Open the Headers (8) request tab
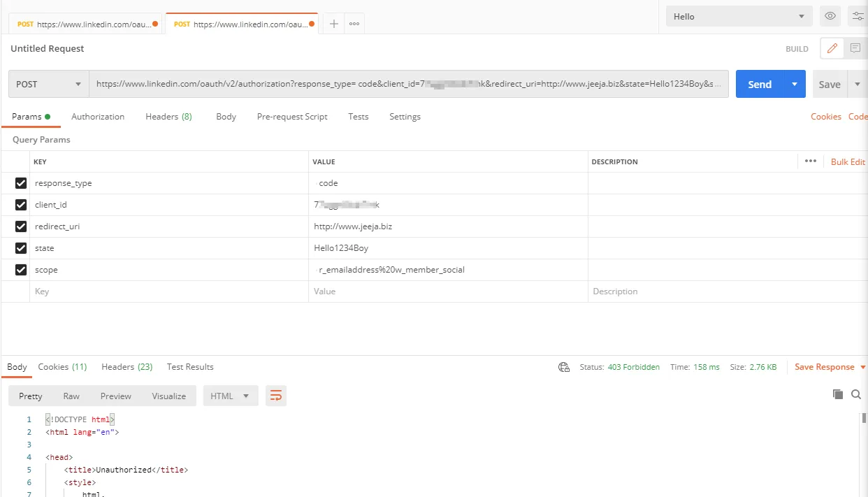This screenshot has width=868, height=497. (168, 117)
